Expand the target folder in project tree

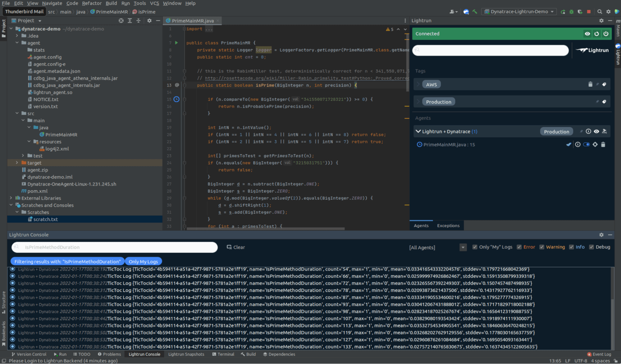pyautogui.click(x=17, y=163)
